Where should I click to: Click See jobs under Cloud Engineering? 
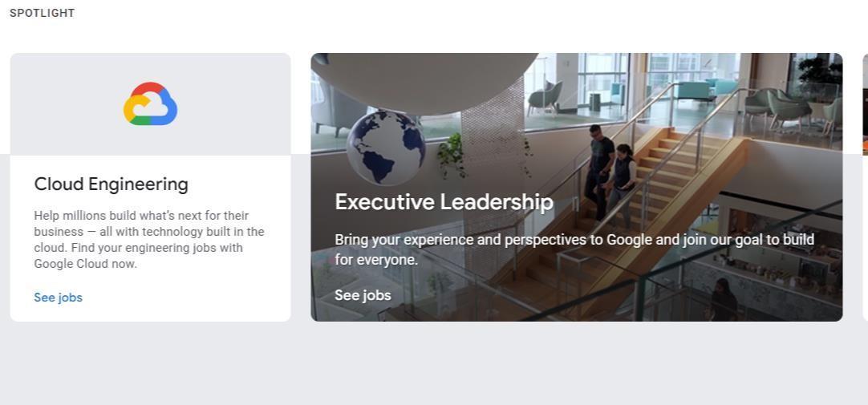point(58,298)
